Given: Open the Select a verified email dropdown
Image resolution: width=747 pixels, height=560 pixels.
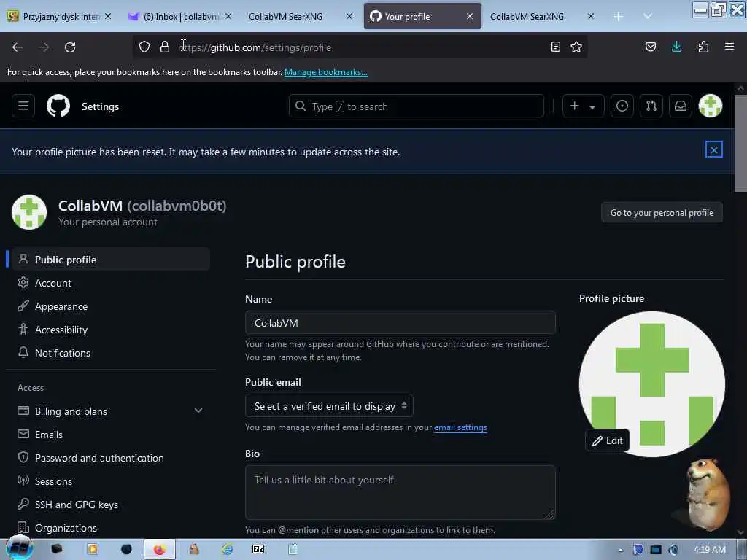Looking at the screenshot, I should [x=329, y=406].
